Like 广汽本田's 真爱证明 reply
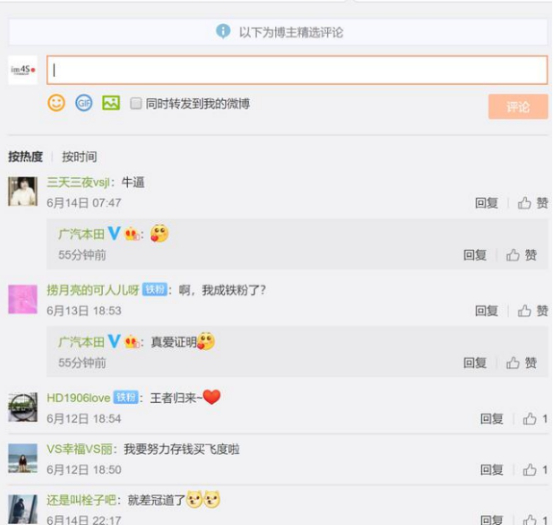The width and height of the screenshot is (554, 525). pos(521,363)
